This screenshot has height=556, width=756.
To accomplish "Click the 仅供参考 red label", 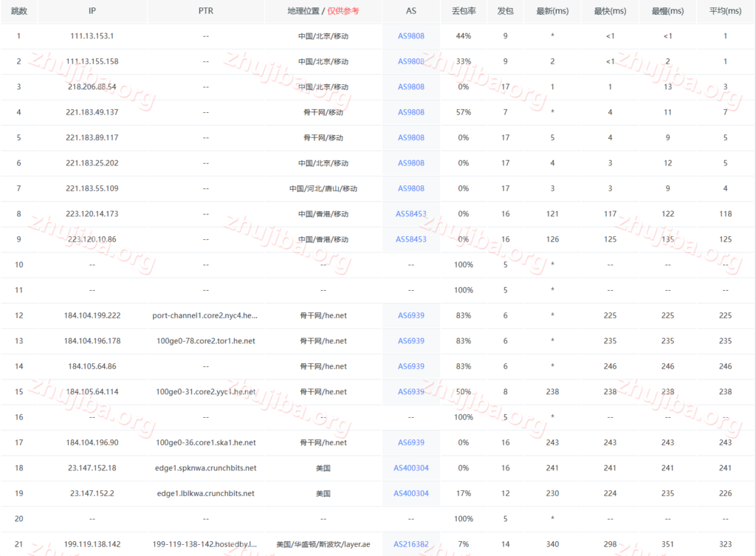I will [x=343, y=11].
